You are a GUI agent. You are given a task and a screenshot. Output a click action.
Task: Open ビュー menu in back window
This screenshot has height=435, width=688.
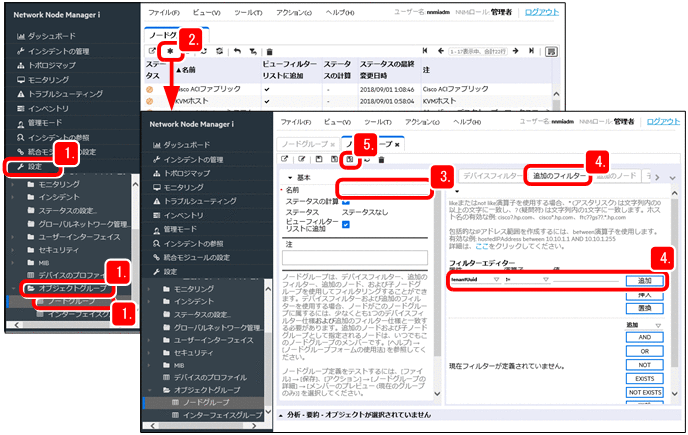coord(207,12)
